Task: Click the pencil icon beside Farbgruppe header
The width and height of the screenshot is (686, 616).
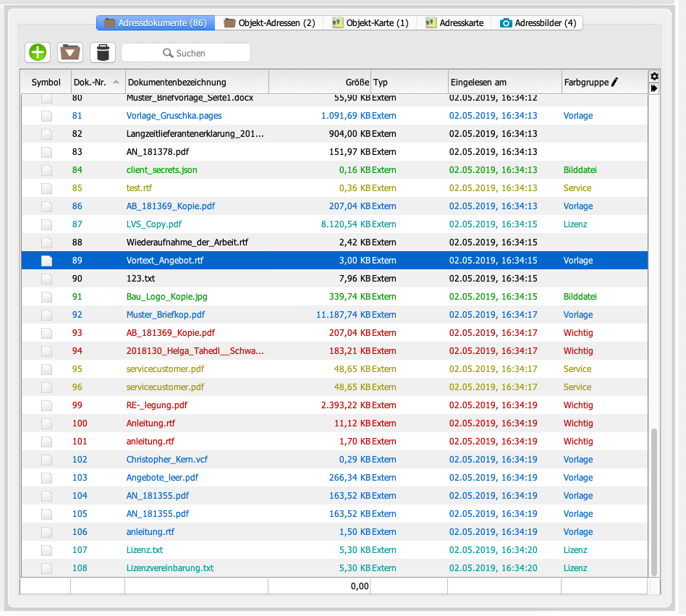Action: (614, 82)
